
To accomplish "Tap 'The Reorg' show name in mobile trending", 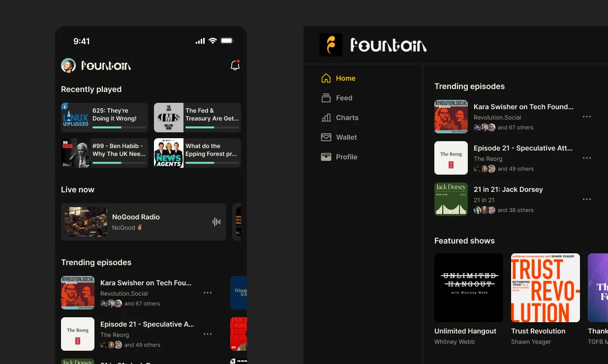I will (x=115, y=335).
